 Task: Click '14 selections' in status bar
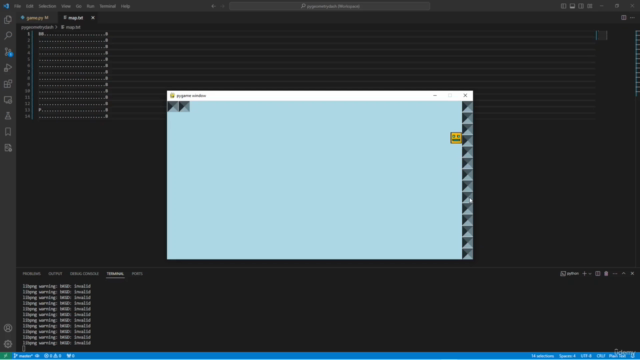point(542,356)
